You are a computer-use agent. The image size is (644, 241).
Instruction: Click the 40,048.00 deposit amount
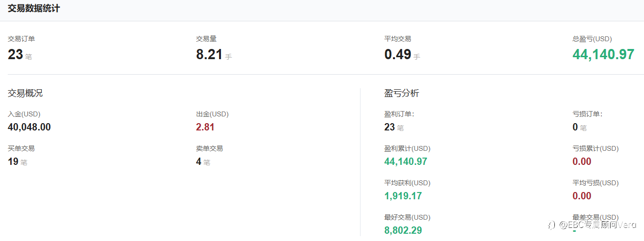(x=29, y=127)
